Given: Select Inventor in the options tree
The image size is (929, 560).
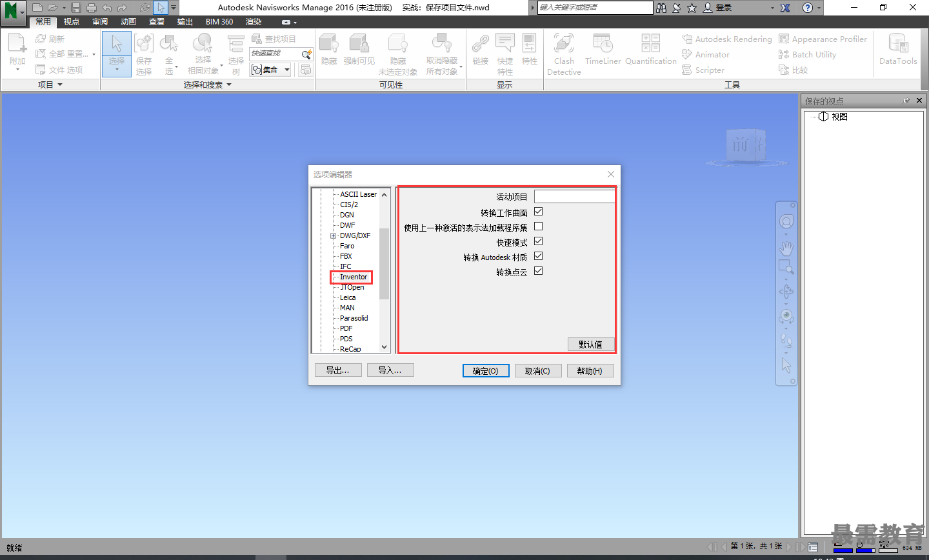Looking at the screenshot, I should point(354,277).
